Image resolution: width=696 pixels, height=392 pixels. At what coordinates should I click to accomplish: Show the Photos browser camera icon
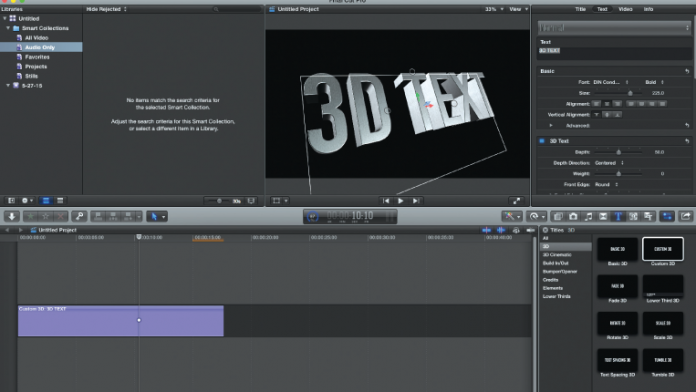coord(573,216)
